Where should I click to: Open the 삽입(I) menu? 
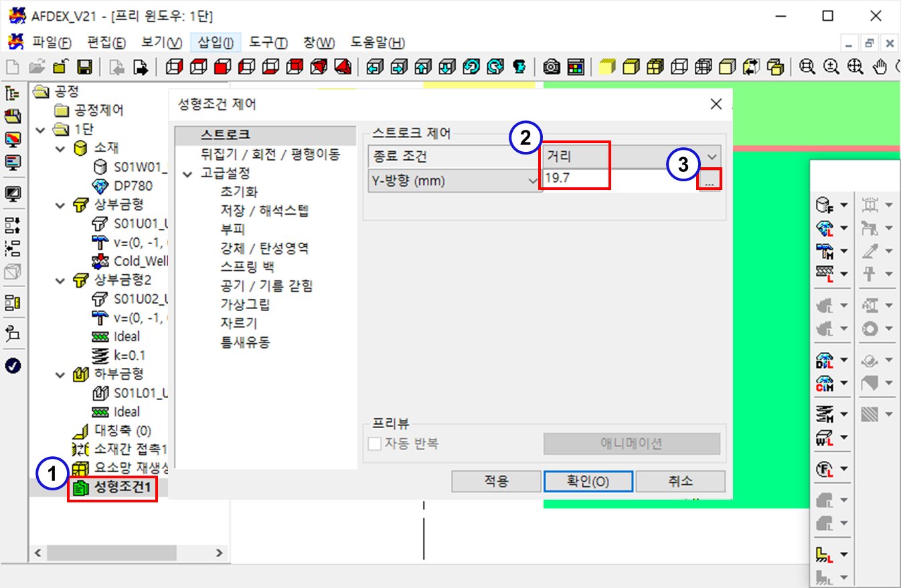coord(216,43)
